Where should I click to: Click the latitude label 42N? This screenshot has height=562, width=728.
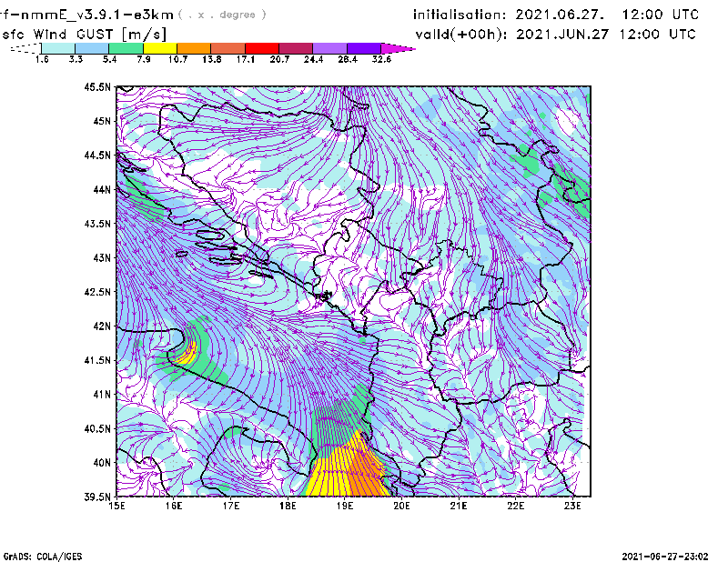102,326
